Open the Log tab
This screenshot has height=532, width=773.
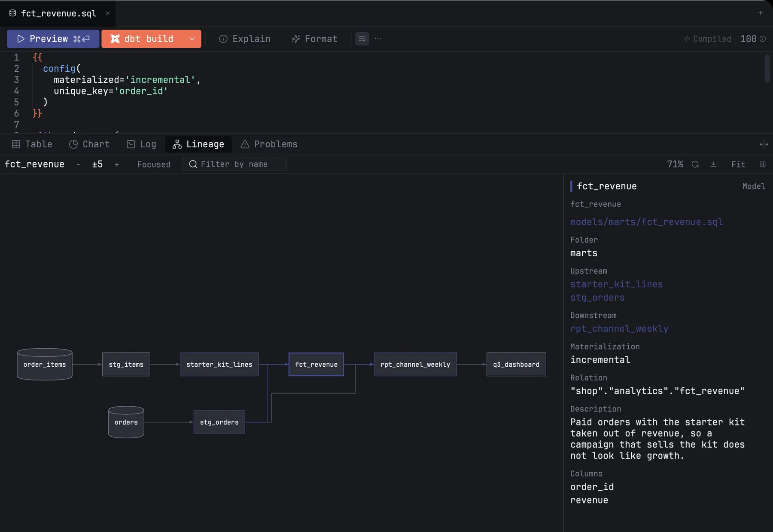pyautogui.click(x=142, y=144)
